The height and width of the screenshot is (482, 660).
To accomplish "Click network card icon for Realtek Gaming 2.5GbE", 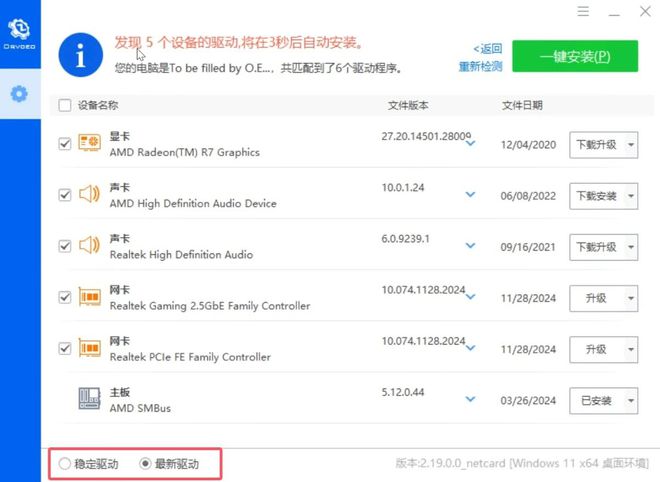I will pos(89,297).
